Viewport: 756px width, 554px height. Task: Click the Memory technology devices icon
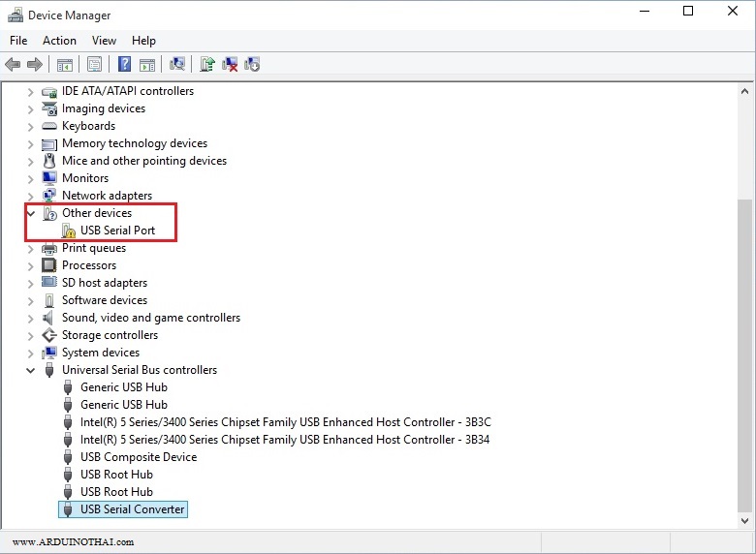pyautogui.click(x=49, y=144)
